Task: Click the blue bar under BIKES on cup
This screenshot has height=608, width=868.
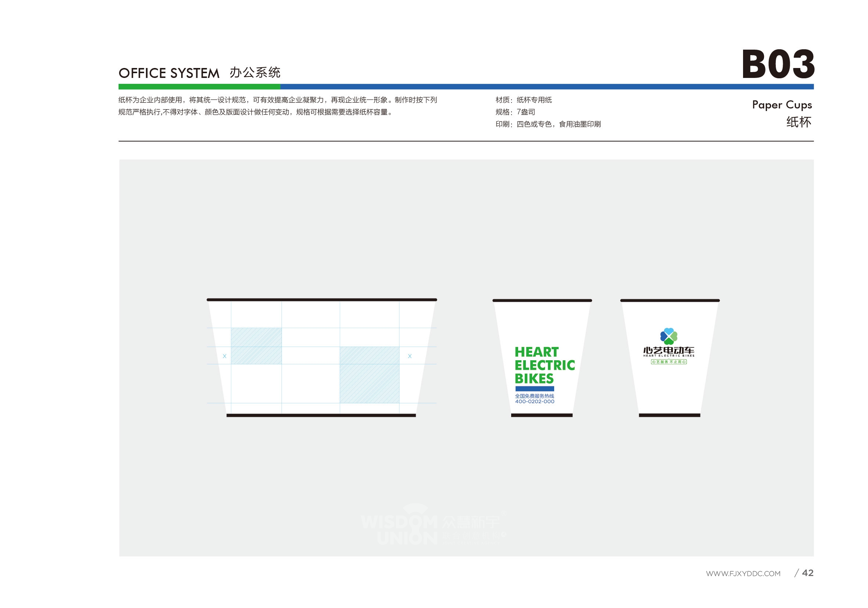Action: click(535, 389)
